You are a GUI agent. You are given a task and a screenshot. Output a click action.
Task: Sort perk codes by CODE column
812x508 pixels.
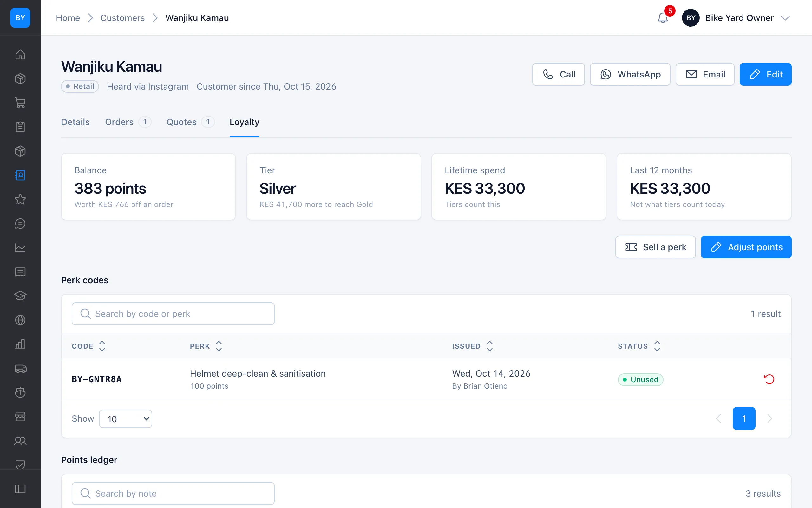pyautogui.click(x=88, y=346)
